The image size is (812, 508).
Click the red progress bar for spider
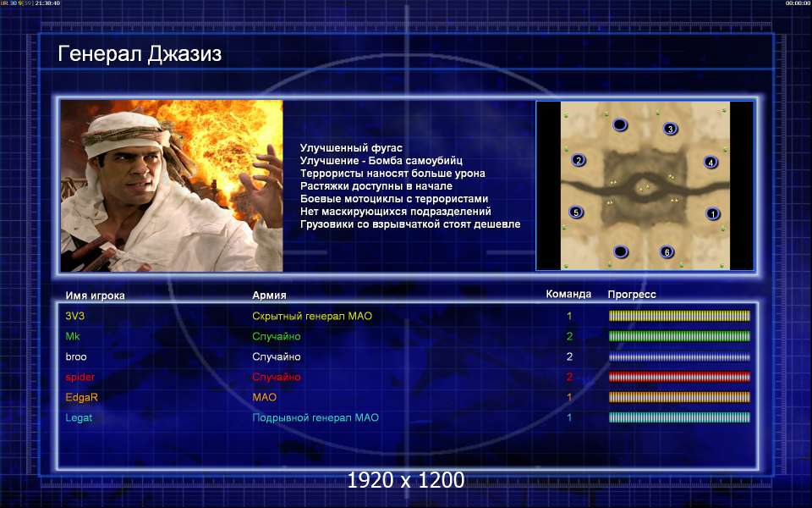[679, 377]
